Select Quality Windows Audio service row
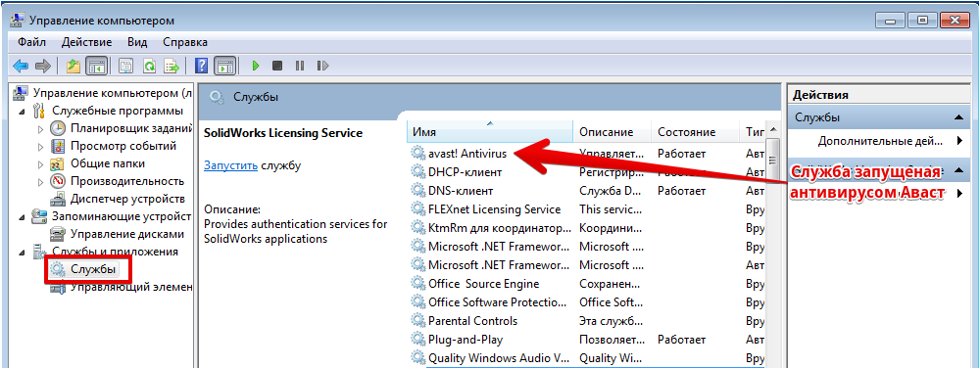Viewport: 980px width, 369px height. 586,358
